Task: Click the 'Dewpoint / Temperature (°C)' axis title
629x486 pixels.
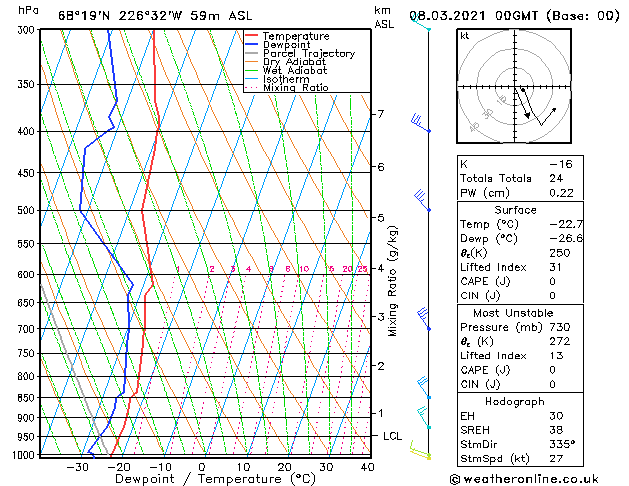Action: (x=215, y=479)
